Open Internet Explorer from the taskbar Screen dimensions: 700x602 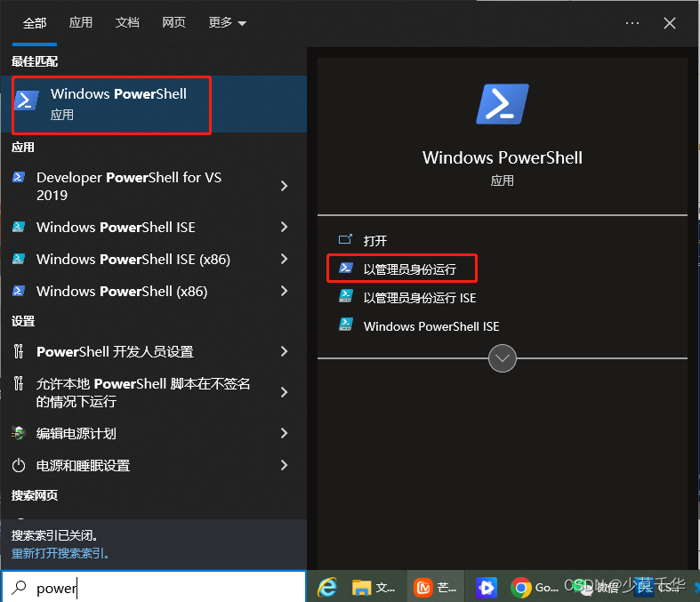[x=327, y=587]
